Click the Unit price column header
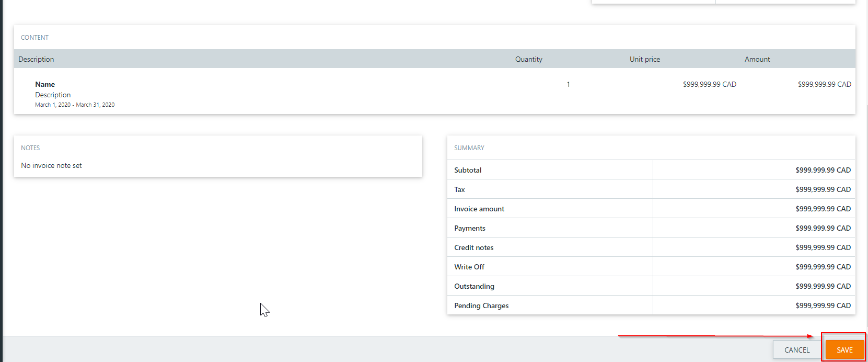The image size is (868, 362). (x=644, y=59)
